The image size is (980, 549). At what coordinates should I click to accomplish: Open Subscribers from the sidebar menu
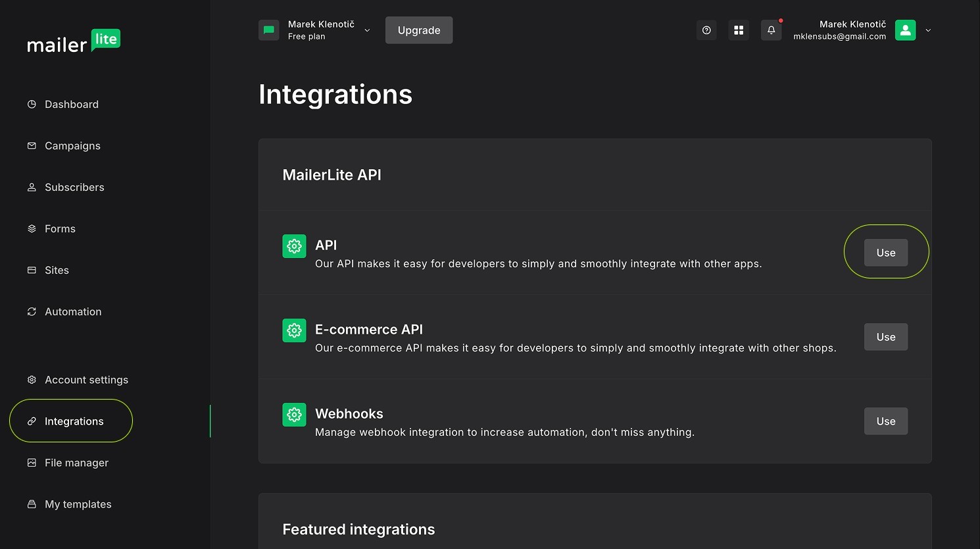74,187
